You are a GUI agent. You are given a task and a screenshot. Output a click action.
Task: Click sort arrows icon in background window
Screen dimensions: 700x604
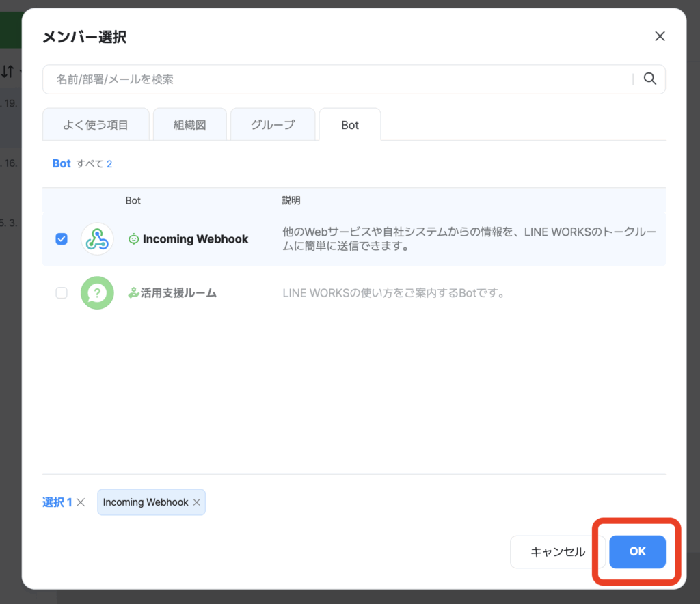point(8,71)
